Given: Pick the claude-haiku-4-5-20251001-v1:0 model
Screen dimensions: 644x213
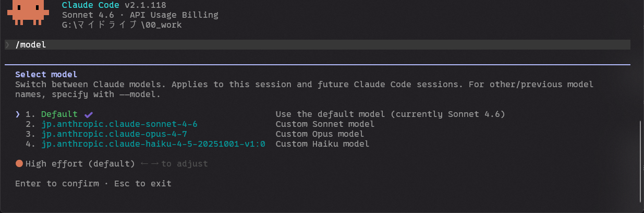Looking at the screenshot, I should 153,144.
